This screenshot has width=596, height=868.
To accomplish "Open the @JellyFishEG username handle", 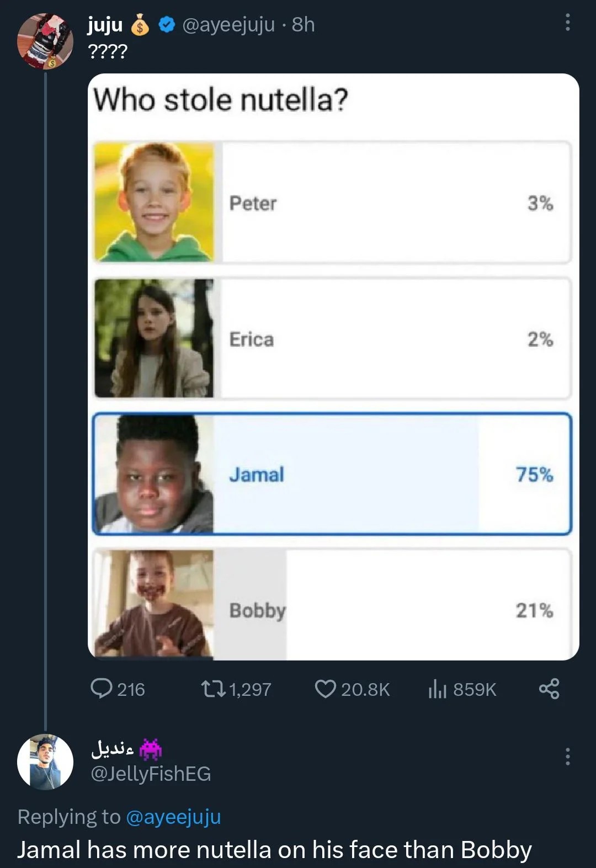I will (151, 774).
